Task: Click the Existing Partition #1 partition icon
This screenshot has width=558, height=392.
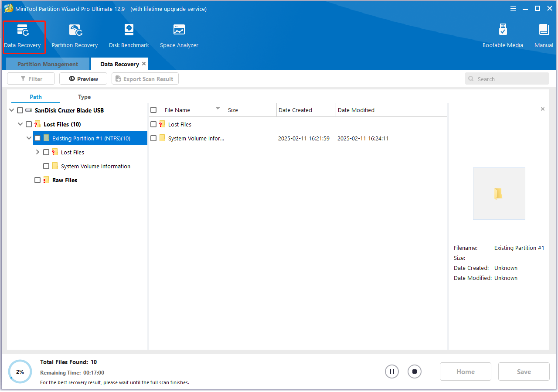Action: 46,138
